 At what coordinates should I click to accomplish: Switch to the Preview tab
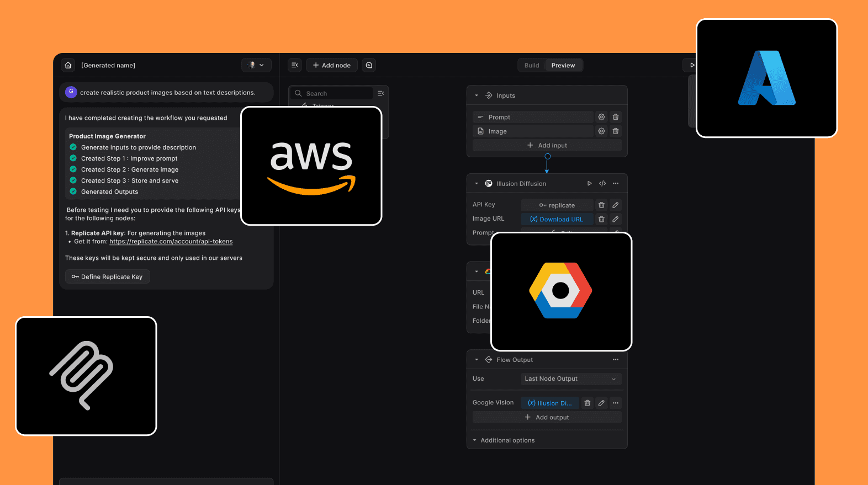[x=563, y=65]
